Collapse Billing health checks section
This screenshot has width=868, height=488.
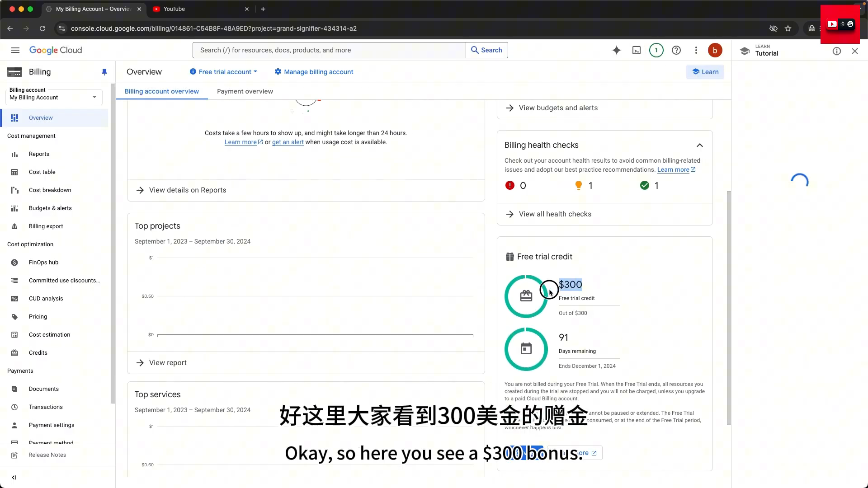click(x=700, y=145)
